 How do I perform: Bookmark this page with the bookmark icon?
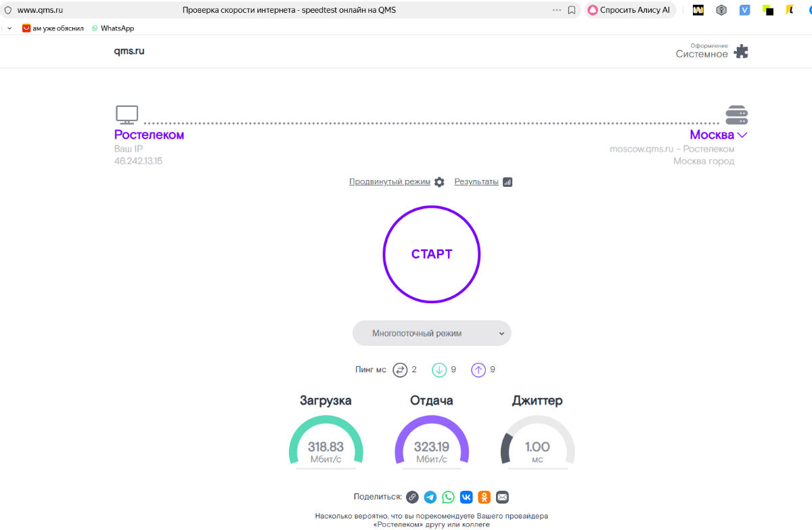pyautogui.click(x=572, y=10)
